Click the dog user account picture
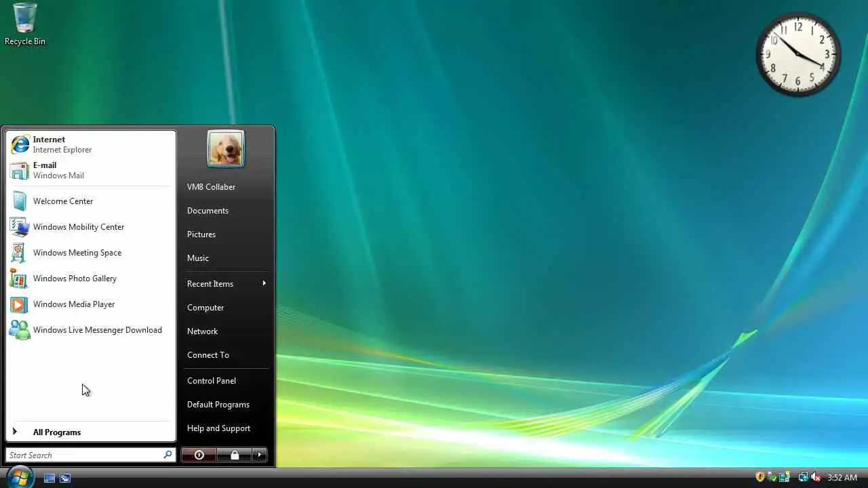This screenshot has height=488, width=868. pyautogui.click(x=226, y=149)
